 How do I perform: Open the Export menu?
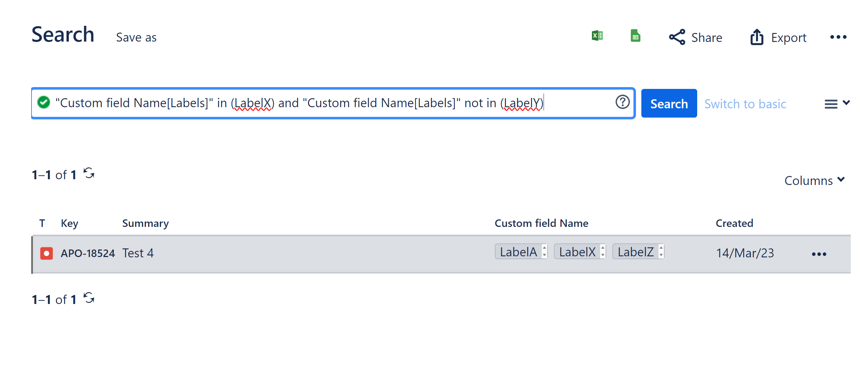(778, 37)
